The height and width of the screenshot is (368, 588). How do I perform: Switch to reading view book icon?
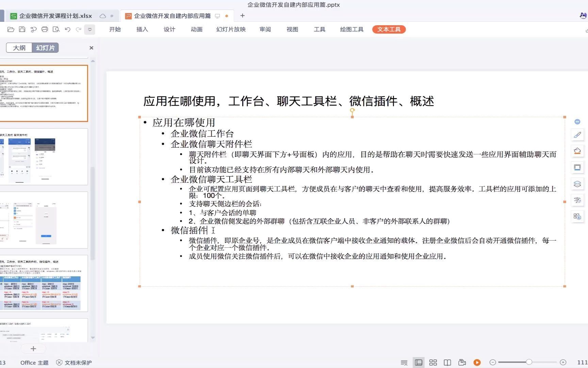tap(447, 363)
